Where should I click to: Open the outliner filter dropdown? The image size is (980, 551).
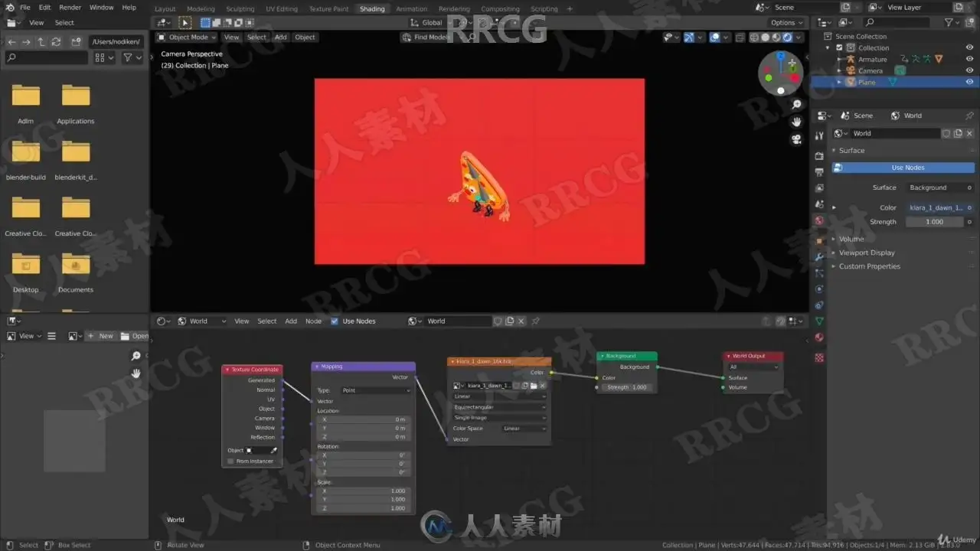click(x=952, y=22)
